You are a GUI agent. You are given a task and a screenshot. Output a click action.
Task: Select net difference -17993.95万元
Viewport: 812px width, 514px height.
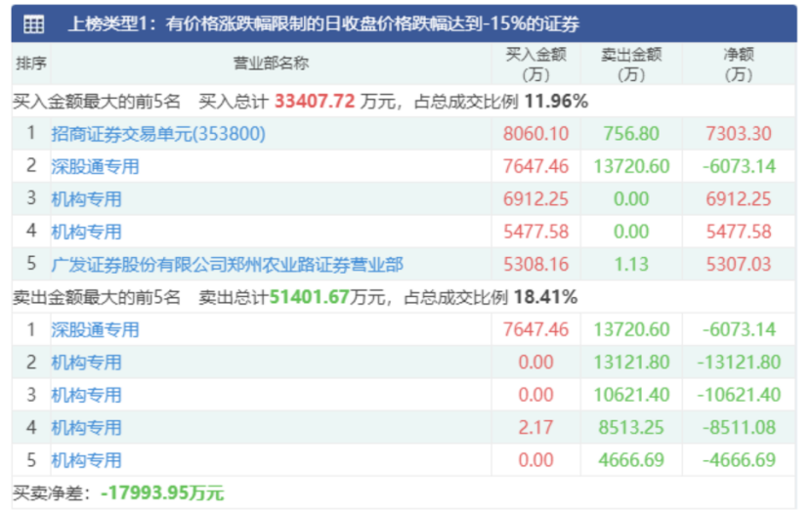(162, 493)
